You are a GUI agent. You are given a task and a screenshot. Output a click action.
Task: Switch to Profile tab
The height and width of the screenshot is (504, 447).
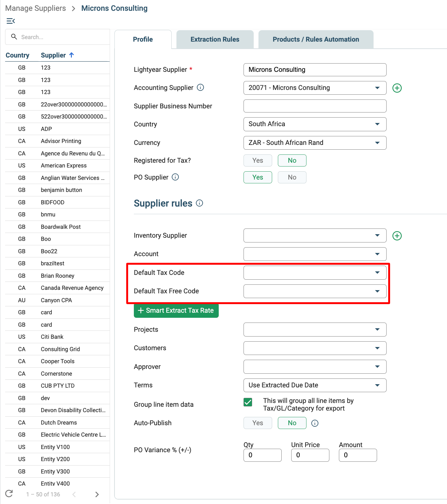point(143,39)
